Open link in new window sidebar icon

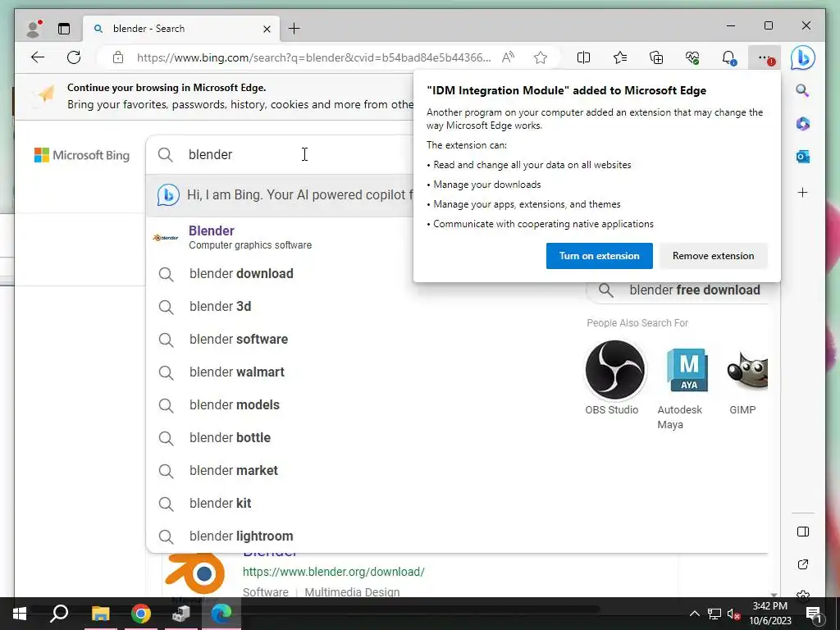pos(802,564)
